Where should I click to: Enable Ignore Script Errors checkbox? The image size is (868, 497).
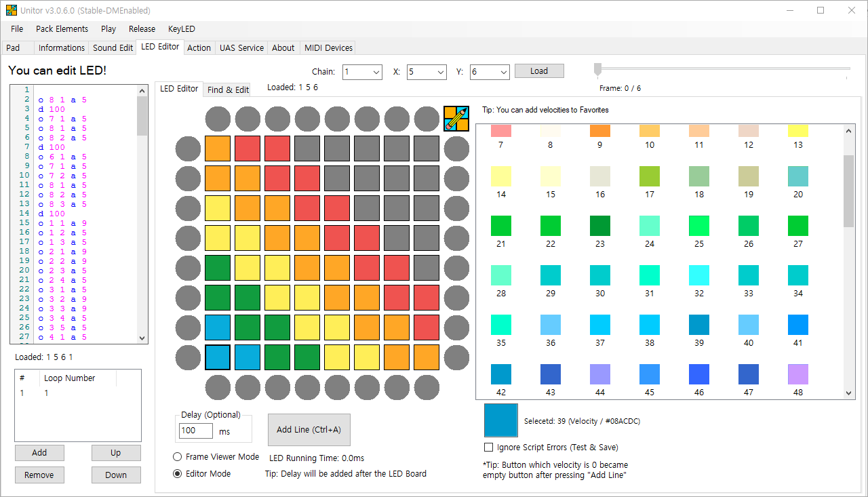tap(488, 447)
